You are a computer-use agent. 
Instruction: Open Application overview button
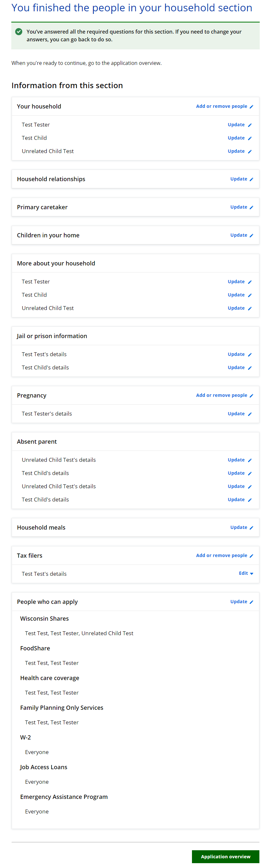pos(225,856)
